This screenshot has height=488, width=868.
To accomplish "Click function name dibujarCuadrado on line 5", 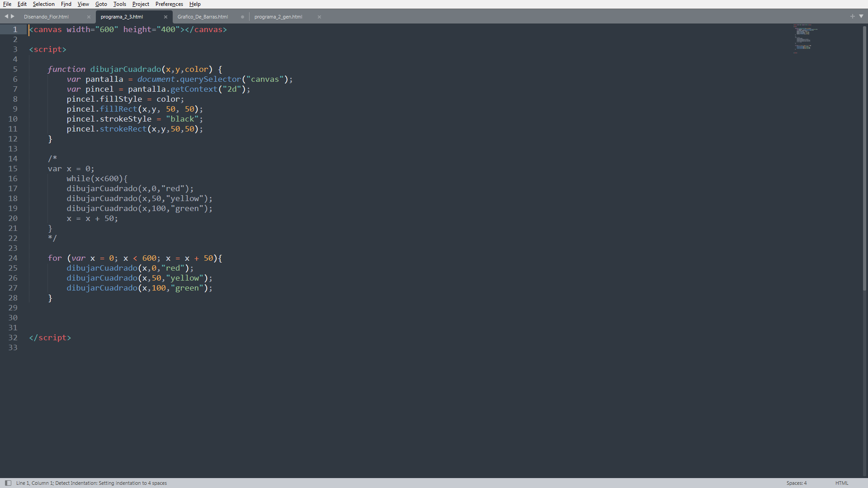I will click(126, 69).
